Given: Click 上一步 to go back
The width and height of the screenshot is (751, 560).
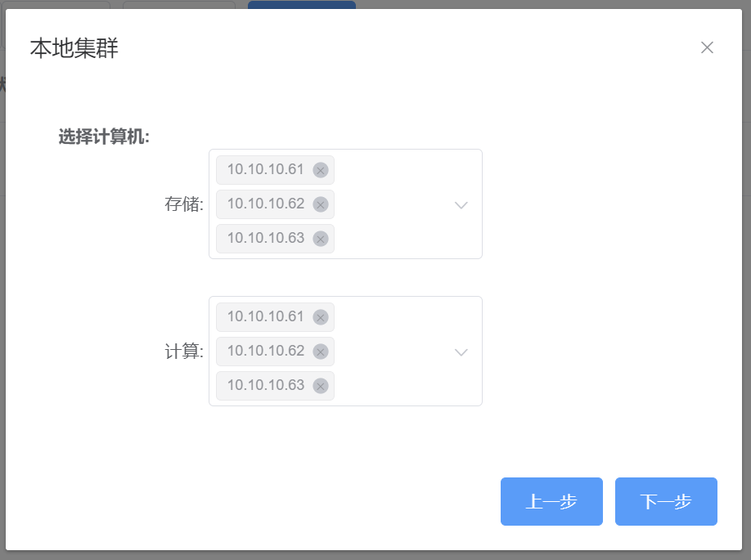Looking at the screenshot, I should coord(551,501).
